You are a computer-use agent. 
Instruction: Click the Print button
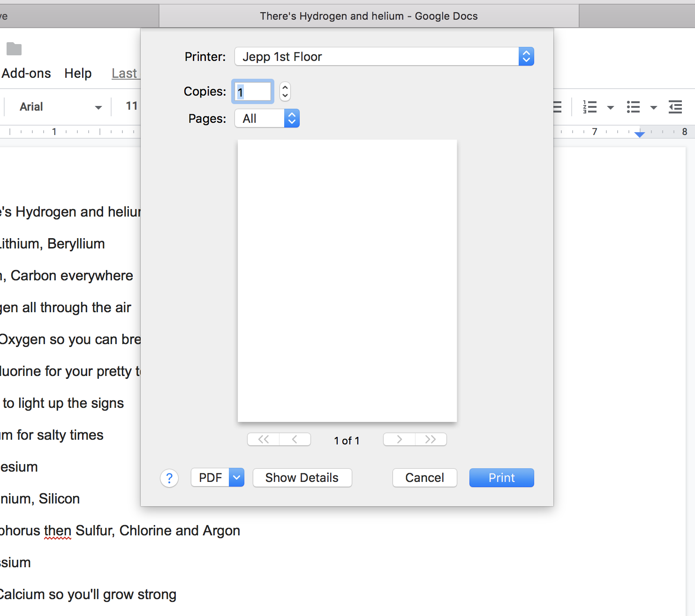pyautogui.click(x=501, y=477)
